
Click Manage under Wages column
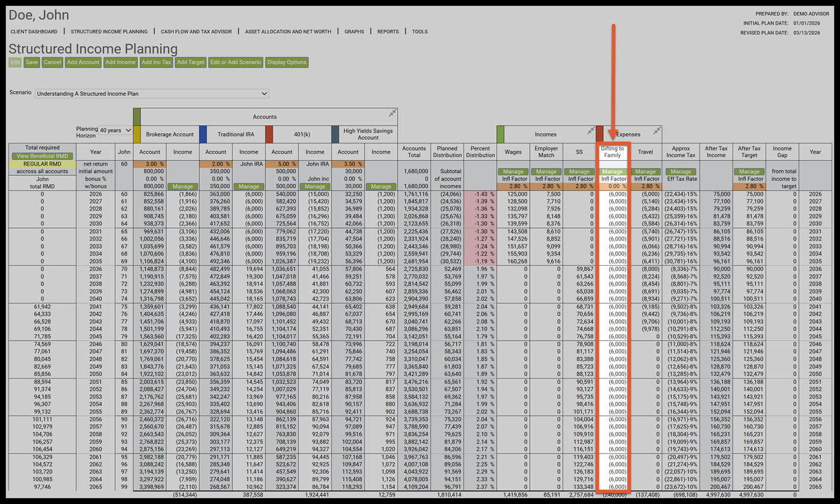514,172
